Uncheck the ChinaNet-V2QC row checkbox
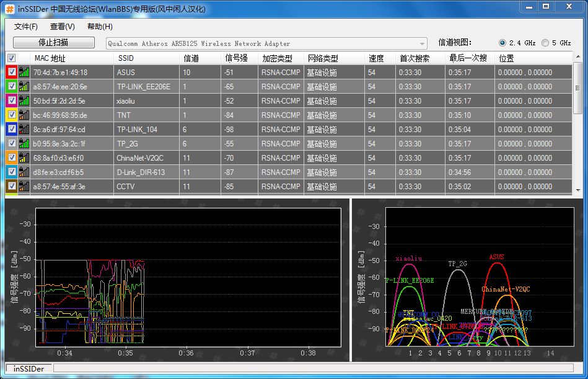 tap(12, 157)
